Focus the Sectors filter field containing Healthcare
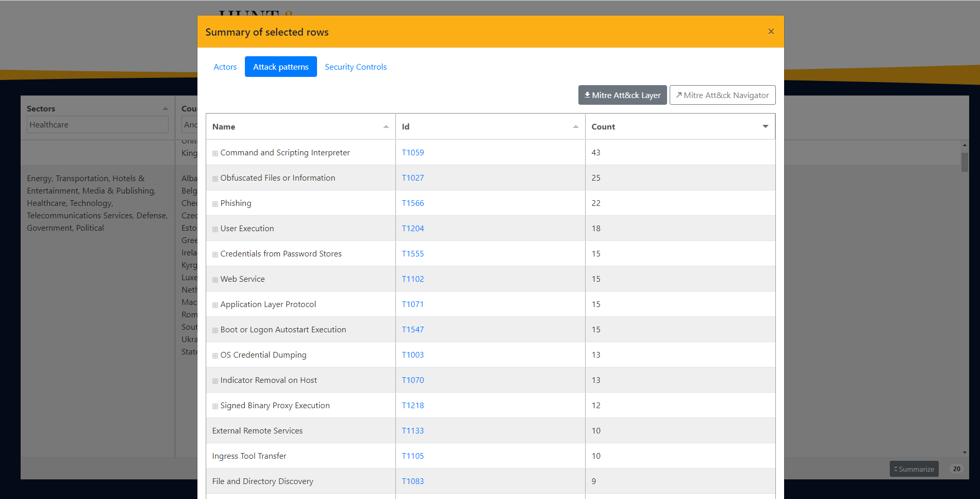This screenshot has width=980, height=499. pos(97,124)
